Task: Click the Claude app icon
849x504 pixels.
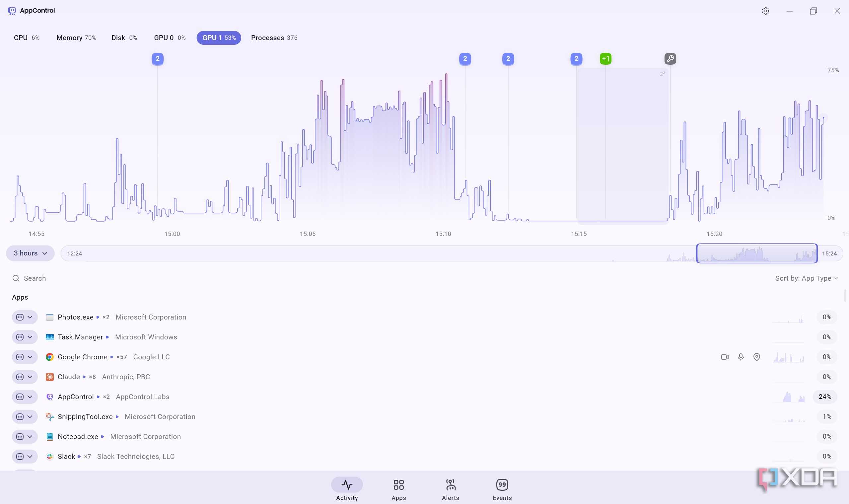Action: click(49, 377)
